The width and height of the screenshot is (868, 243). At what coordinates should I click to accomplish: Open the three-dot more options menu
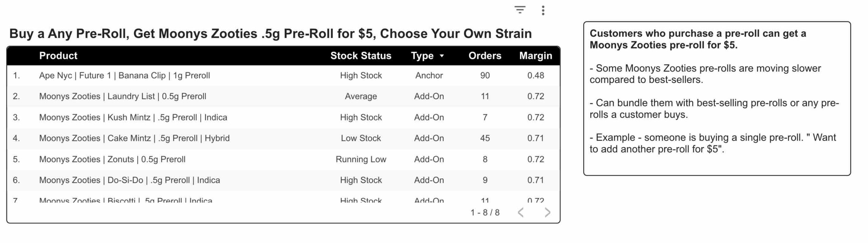[543, 10]
